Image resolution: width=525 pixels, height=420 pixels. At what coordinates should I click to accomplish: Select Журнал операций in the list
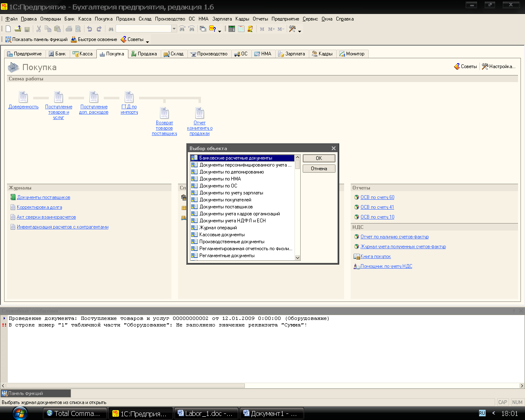click(x=242, y=228)
